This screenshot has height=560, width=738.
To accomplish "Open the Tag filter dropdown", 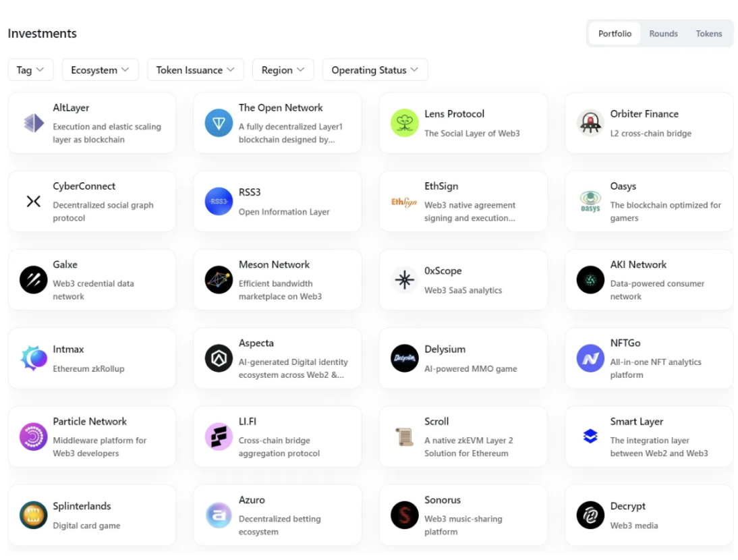I will click(30, 69).
